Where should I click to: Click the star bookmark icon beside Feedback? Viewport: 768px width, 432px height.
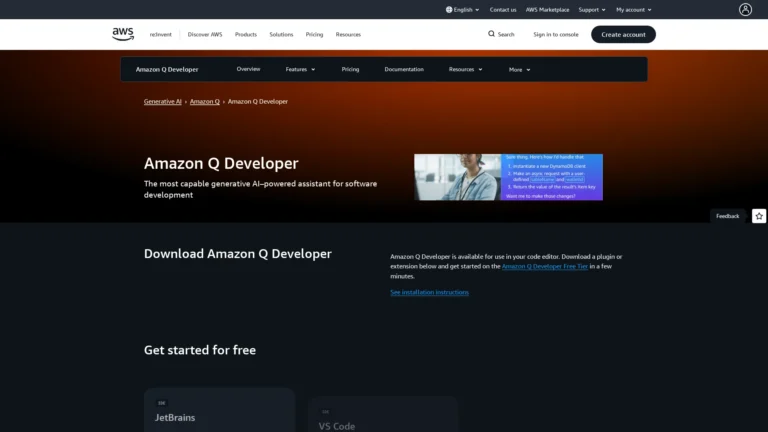click(x=759, y=216)
